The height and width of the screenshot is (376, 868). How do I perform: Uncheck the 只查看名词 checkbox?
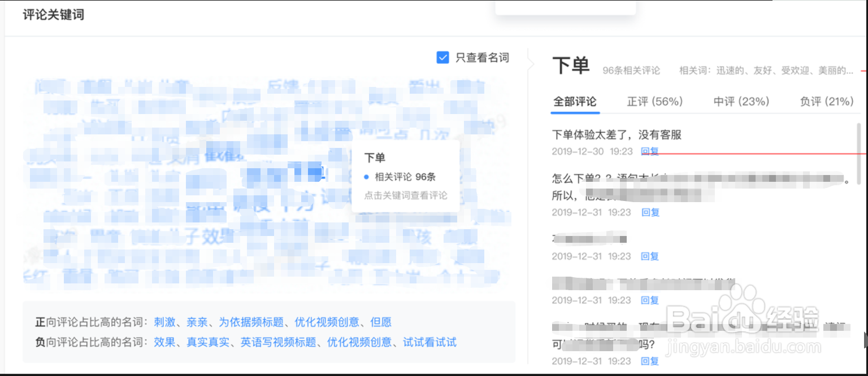point(442,58)
